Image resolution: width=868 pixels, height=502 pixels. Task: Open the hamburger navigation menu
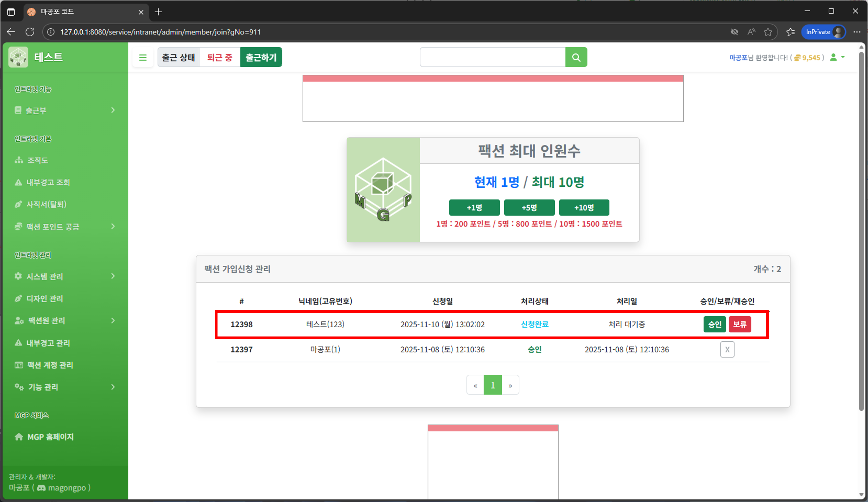pyautogui.click(x=143, y=57)
